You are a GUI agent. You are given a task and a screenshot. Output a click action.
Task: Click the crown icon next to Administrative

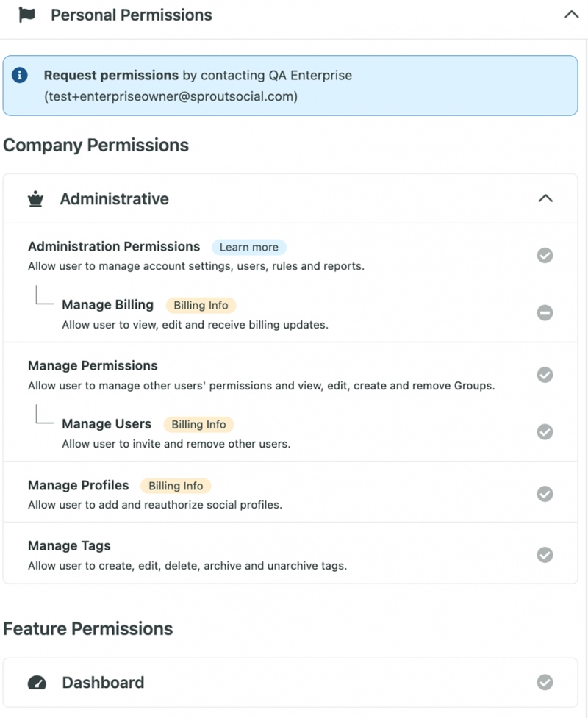point(36,199)
